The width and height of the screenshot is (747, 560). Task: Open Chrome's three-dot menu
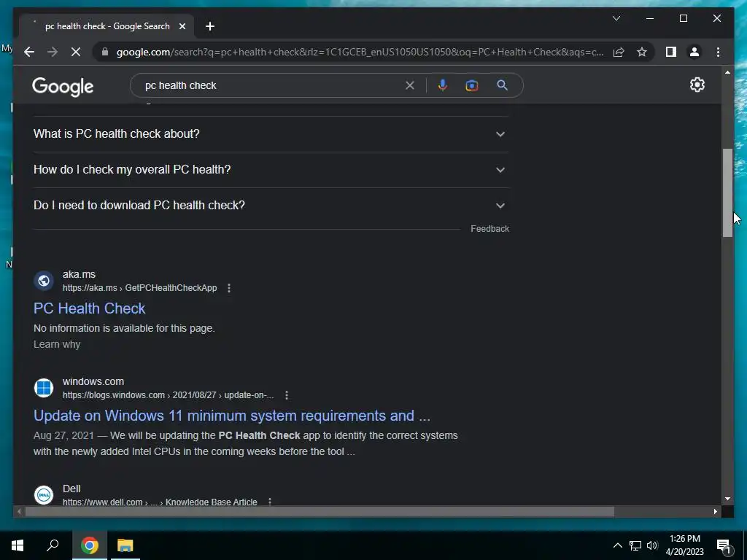pos(718,52)
